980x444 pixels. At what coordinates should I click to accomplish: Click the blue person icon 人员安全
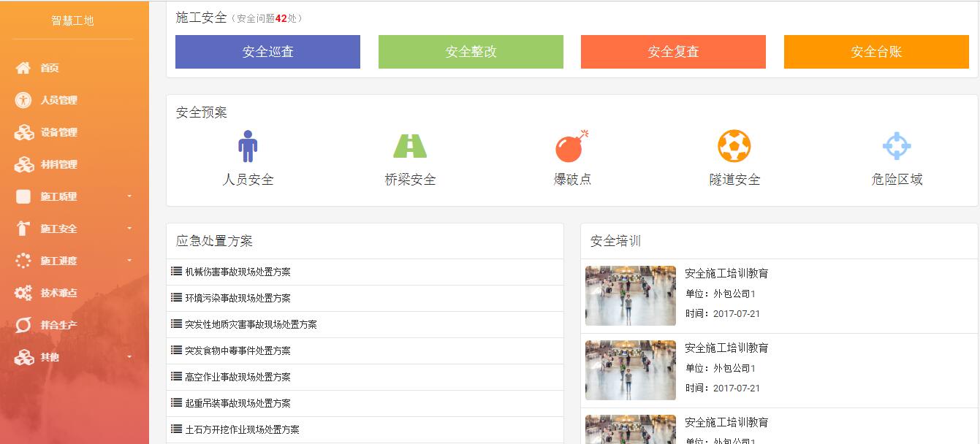pos(248,146)
